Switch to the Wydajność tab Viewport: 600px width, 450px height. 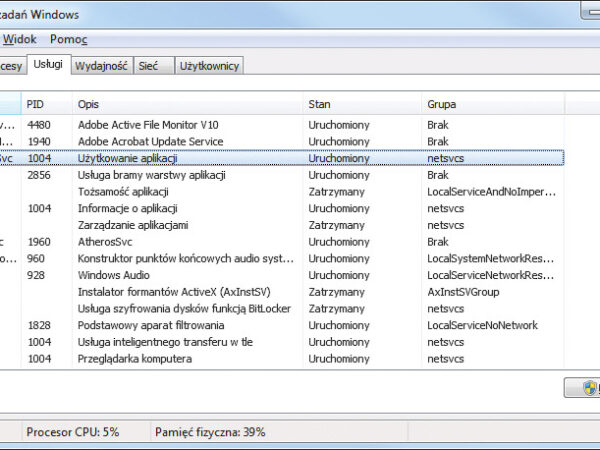[x=101, y=66]
